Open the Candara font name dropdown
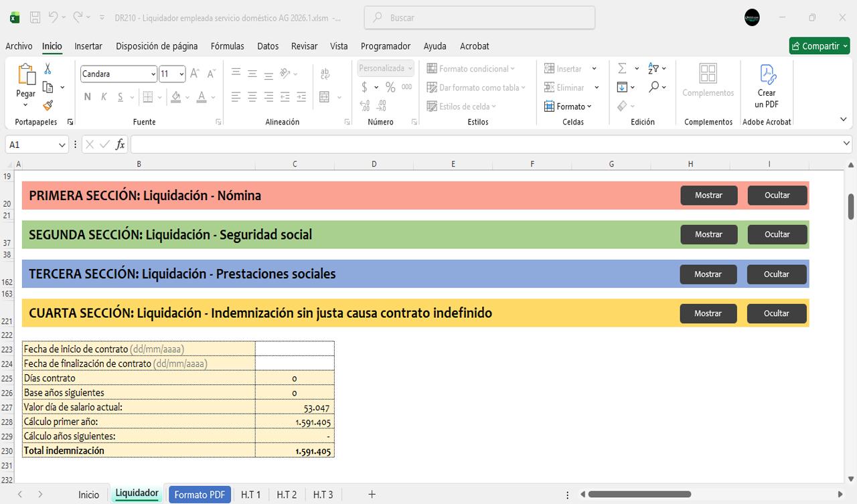The height and width of the screenshot is (504, 857). click(x=153, y=74)
